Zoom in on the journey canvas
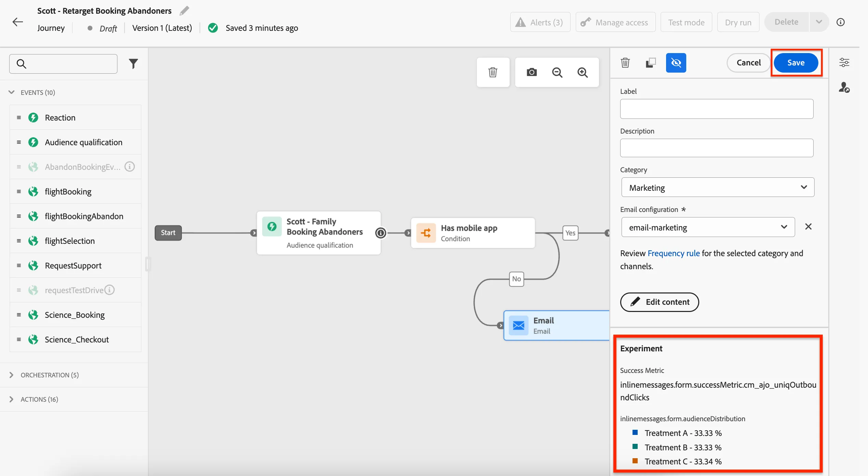Screen dimensions: 868x476 pos(583,72)
